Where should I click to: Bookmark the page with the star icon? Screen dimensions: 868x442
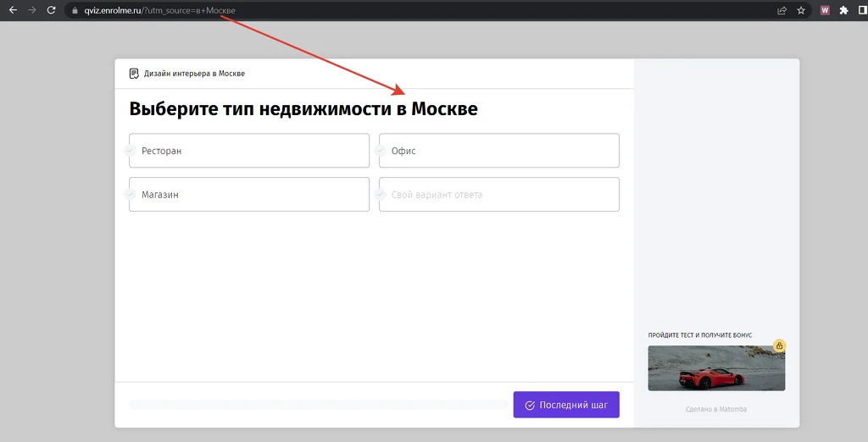pyautogui.click(x=800, y=10)
